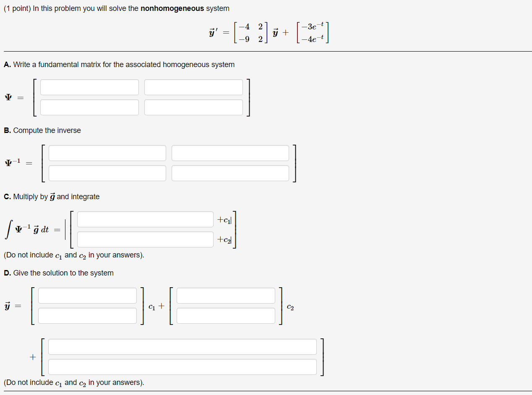Select the heading of part B
This screenshot has height=395, width=532.
[42, 130]
